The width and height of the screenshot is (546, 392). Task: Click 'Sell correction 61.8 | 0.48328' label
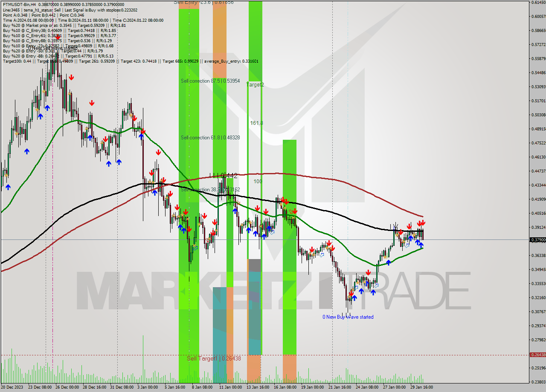pyautogui.click(x=210, y=138)
